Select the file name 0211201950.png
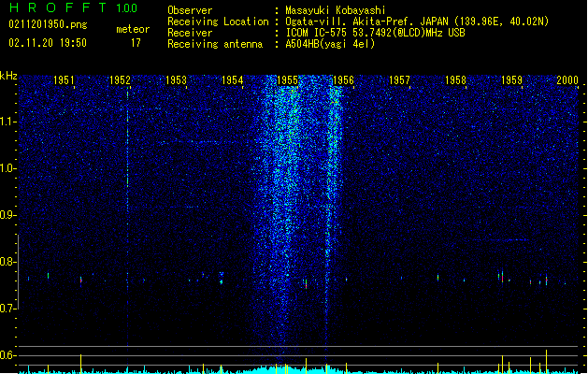Viewport: 588px width, 374px height. click(48, 25)
